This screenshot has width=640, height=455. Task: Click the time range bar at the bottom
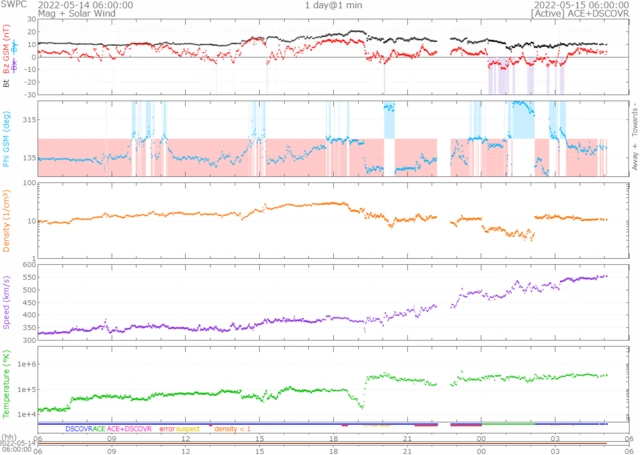pyautogui.click(x=322, y=443)
